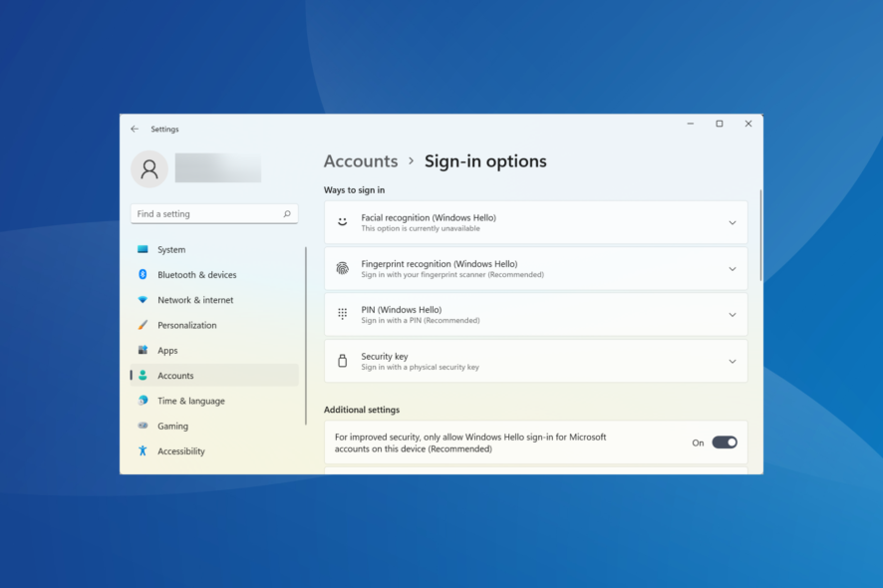Select Gaming in sidebar

[x=214, y=426]
